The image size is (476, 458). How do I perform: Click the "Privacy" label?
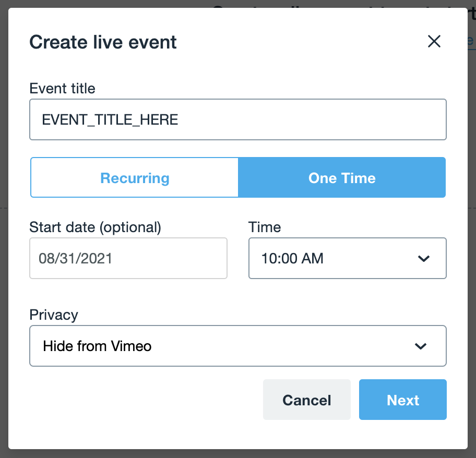(54, 315)
